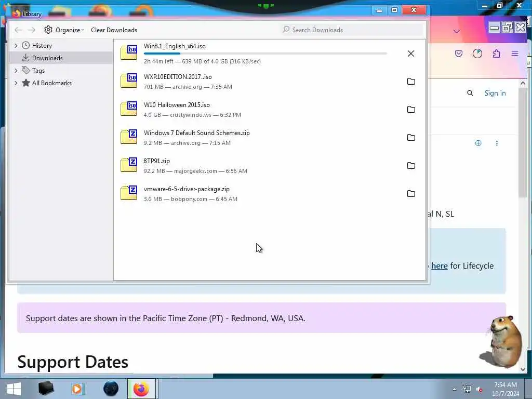Open folder for vmware-6-5-driver-package.zip

click(x=411, y=194)
